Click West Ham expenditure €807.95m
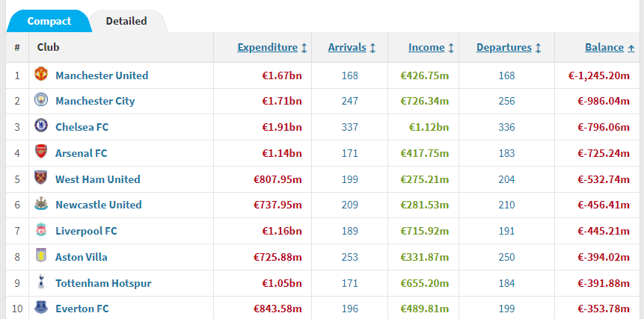 point(277,179)
